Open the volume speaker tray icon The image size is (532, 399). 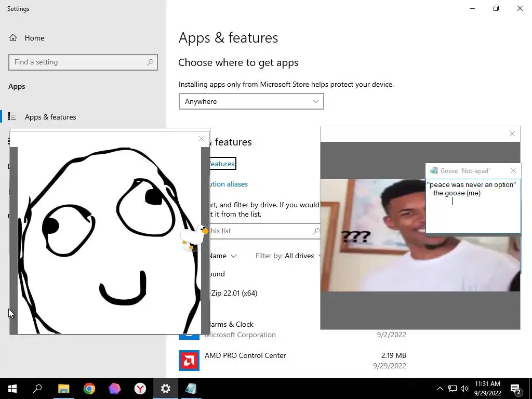(464, 389)
